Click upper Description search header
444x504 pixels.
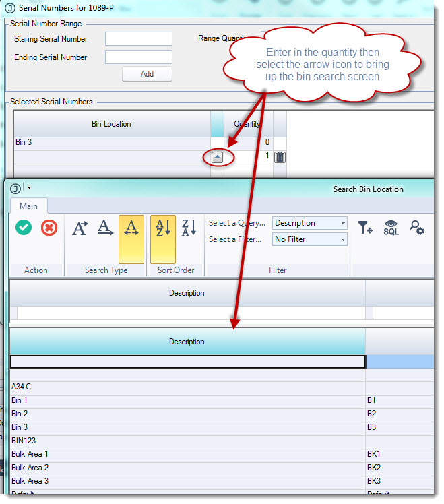[187, 293]
